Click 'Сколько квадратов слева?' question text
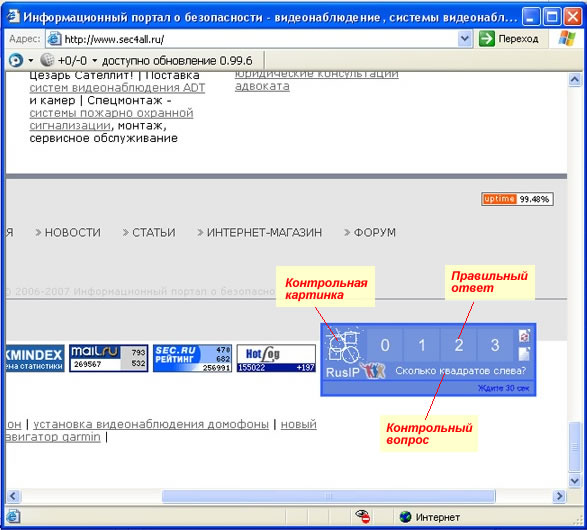The height and width of the screenshot is (530, 587). tap(460, 371)
